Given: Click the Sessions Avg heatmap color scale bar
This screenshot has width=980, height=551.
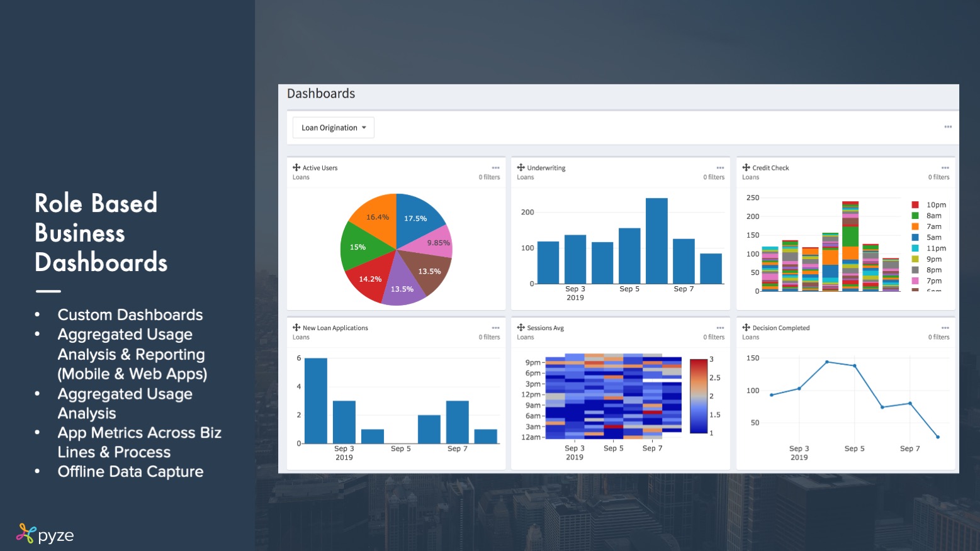Looking at the screenshot, I should (x=699, y=396).
